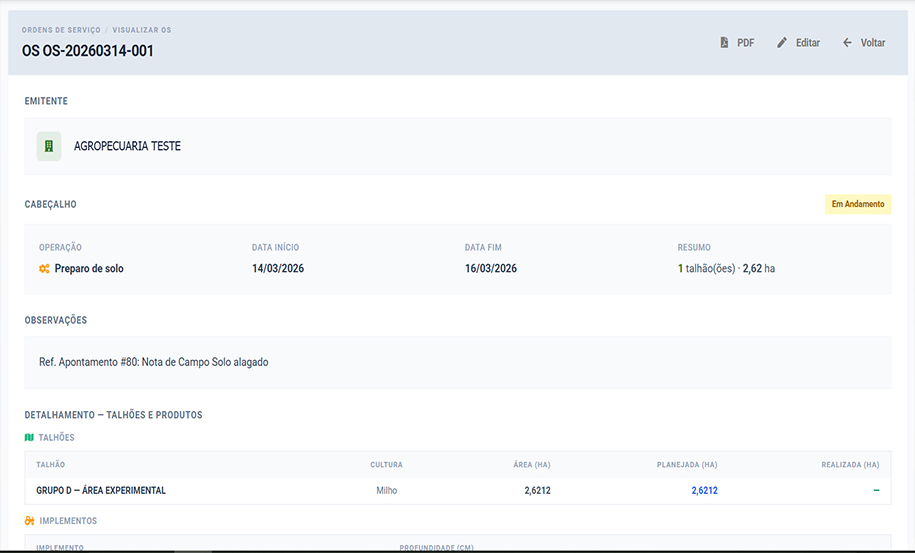The width and height of the screenshot is (915, 553).
Task: Click the green map icon beside TALHÕES
Action: tap(29, 438)
